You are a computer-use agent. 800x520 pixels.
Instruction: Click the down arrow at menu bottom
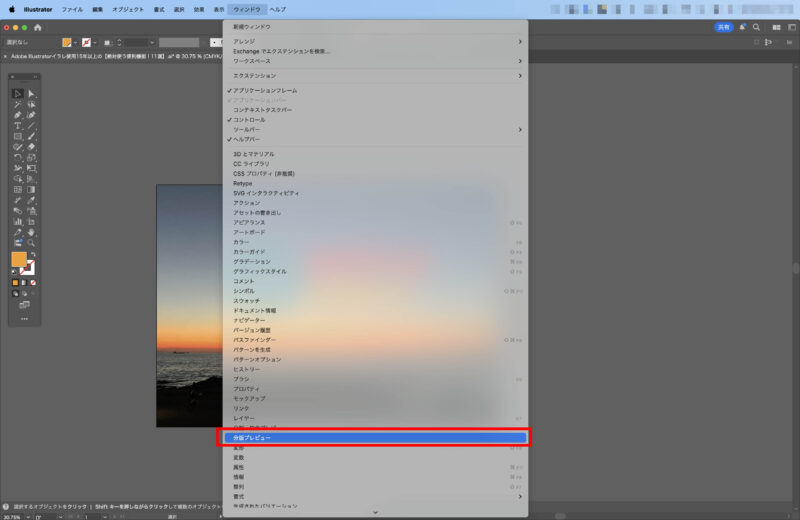pos(375,512)
